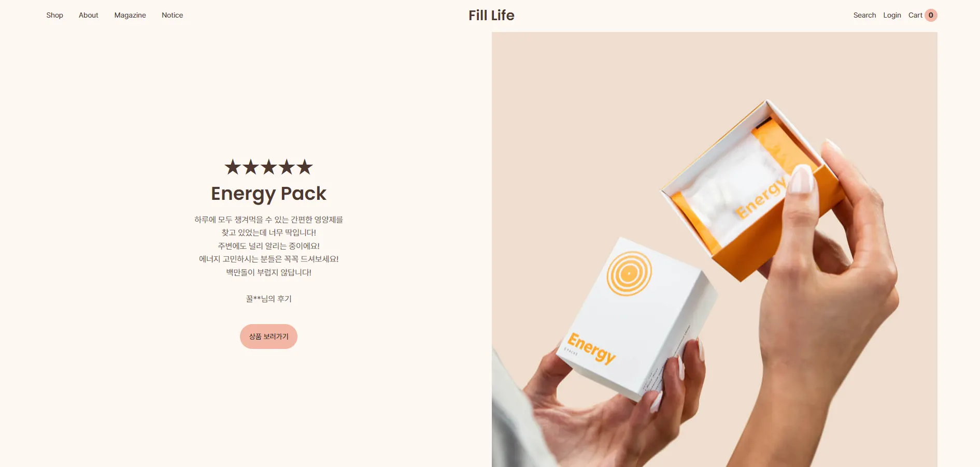
Task: Click the cart count badge showing 0
Action: point(931,15)
